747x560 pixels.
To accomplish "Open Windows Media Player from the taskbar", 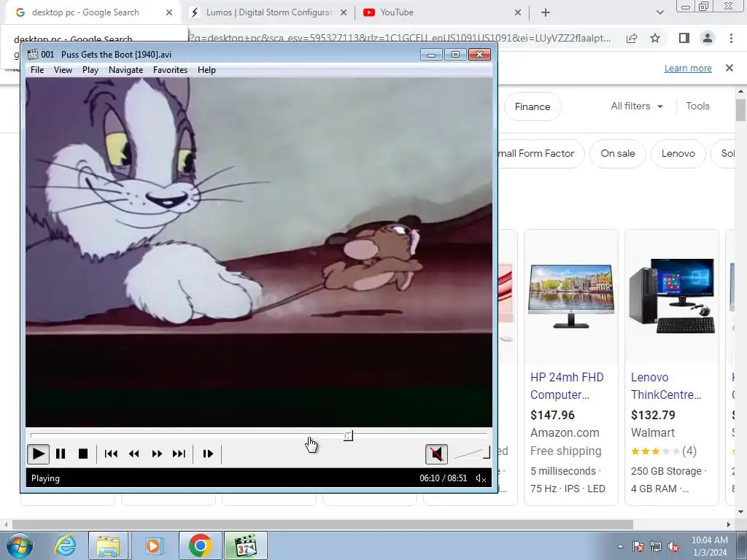I will pyautogui.click(x=153, y=545).
